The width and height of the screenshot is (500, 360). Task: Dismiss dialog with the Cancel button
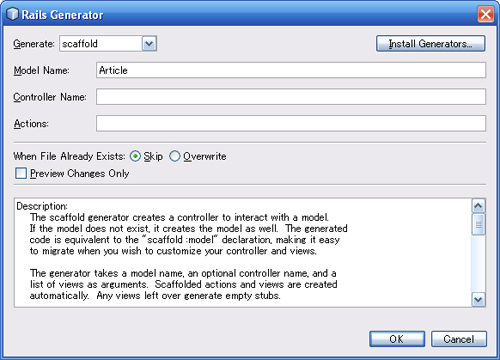[459, 339]
